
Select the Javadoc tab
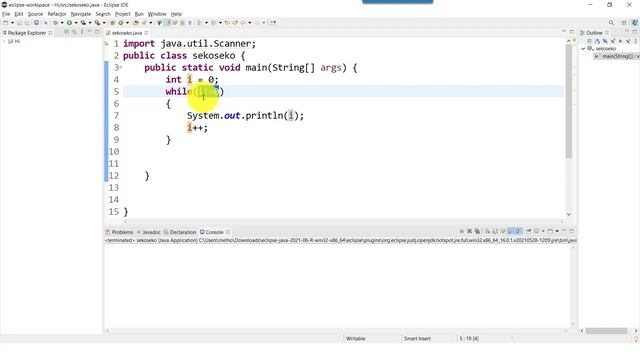[x=149, y=232]
